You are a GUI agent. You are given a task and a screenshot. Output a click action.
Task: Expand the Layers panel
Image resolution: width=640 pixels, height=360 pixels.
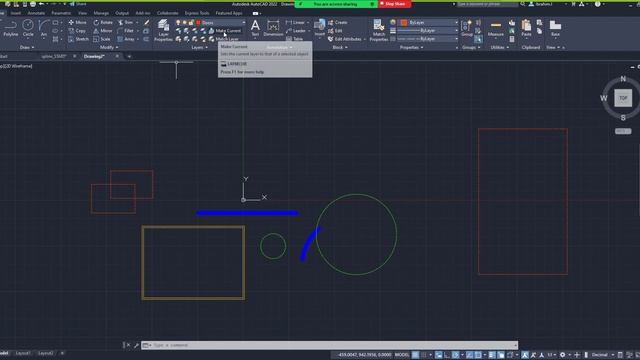199,47
